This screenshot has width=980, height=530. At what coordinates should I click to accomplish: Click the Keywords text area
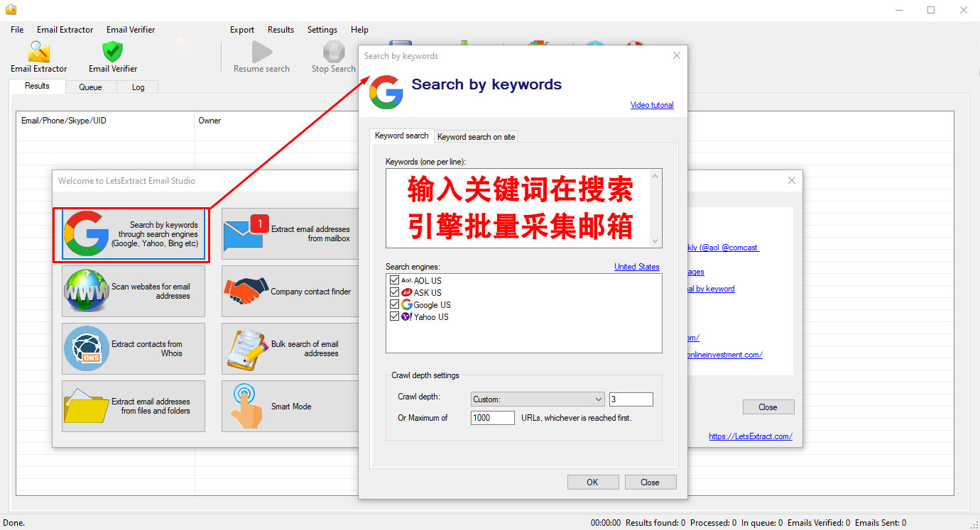pos(523,208)
